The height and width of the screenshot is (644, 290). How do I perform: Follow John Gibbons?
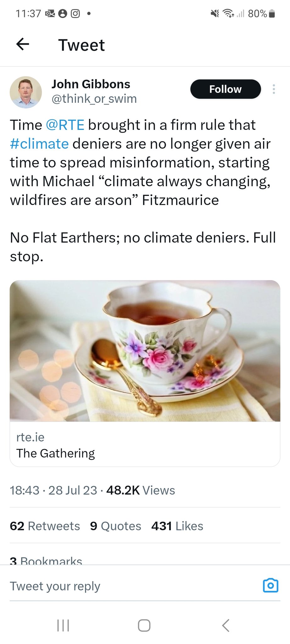pyautogui.click(x=225, y=89)
